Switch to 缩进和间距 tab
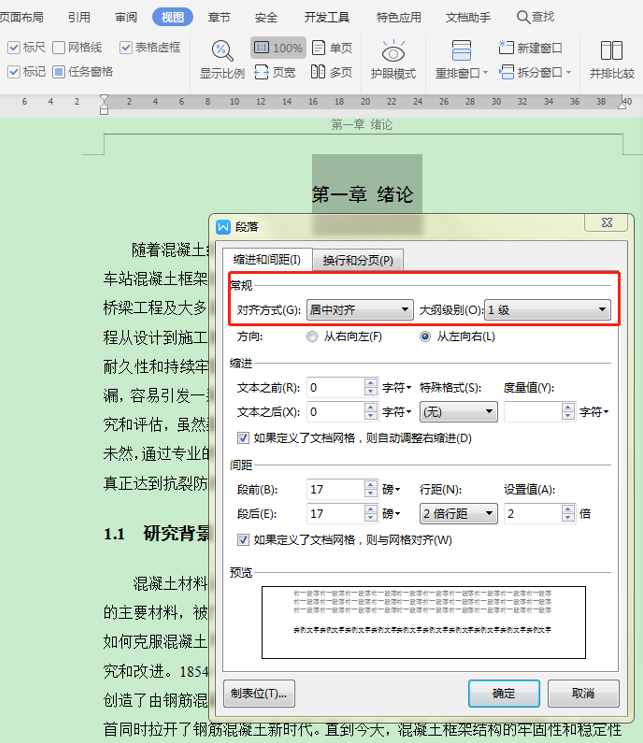The height and width of the screenshot is (743, 643). [x=267, y=259]
